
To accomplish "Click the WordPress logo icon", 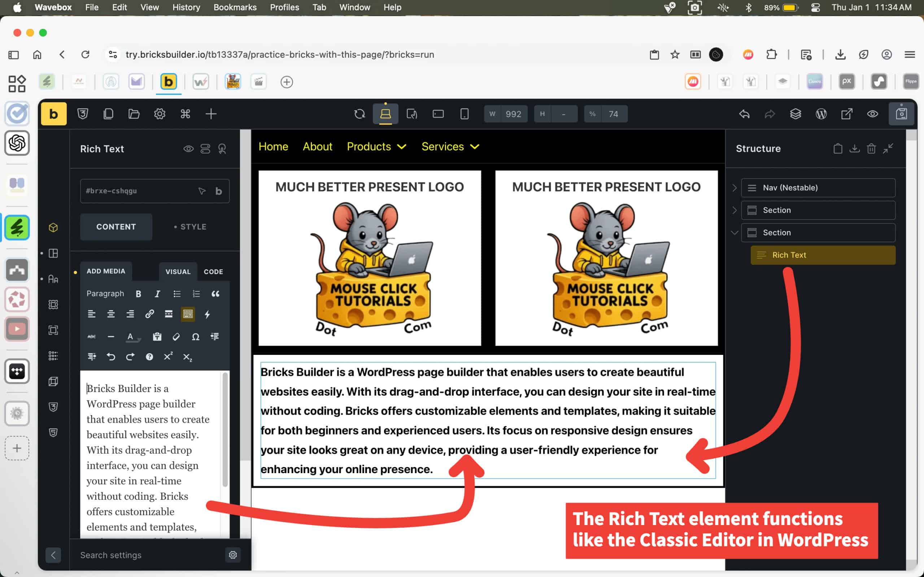I will 821,114.
